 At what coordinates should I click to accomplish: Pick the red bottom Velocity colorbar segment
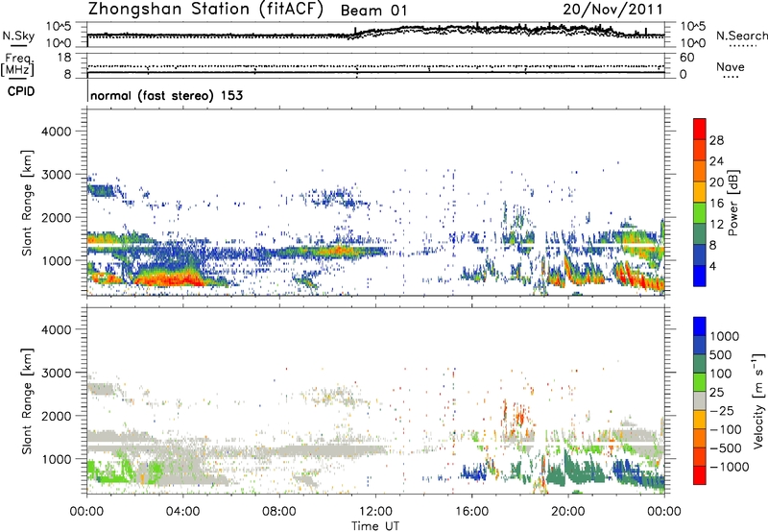click(x=700, y=475)
